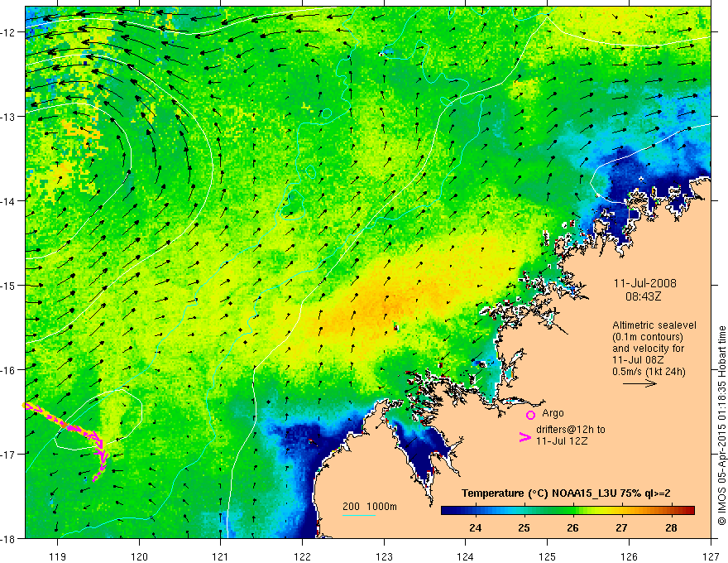
Task: Click the colorbar tick label 27
Action: point(621,527)
